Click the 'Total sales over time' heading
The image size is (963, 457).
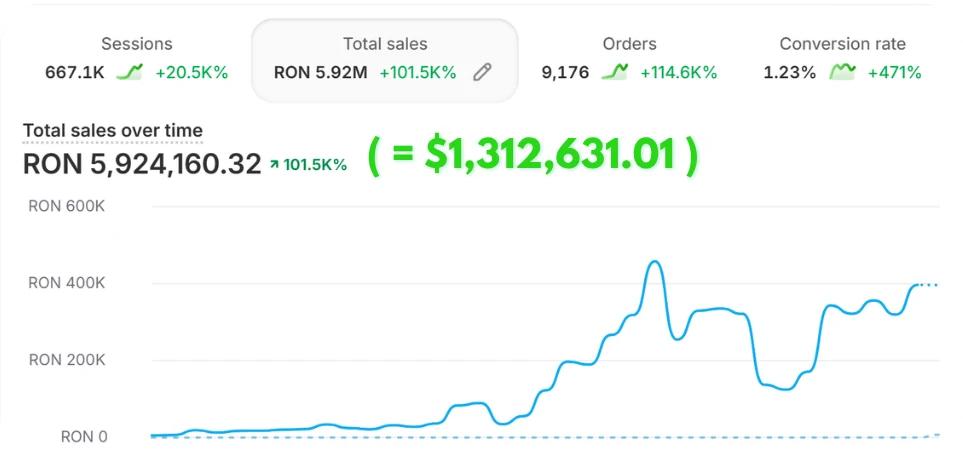[112, 131]
